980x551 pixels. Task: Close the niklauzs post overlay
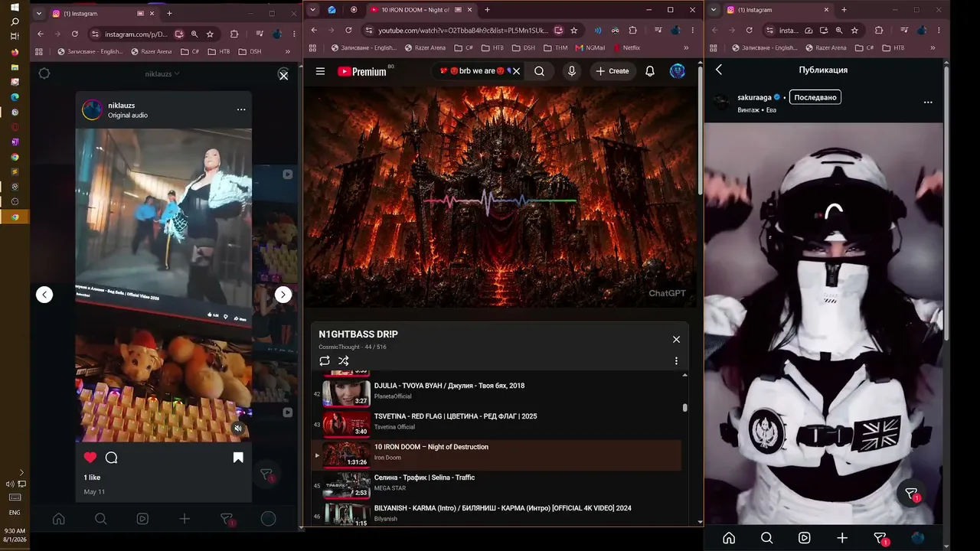(x=283, y=75)
